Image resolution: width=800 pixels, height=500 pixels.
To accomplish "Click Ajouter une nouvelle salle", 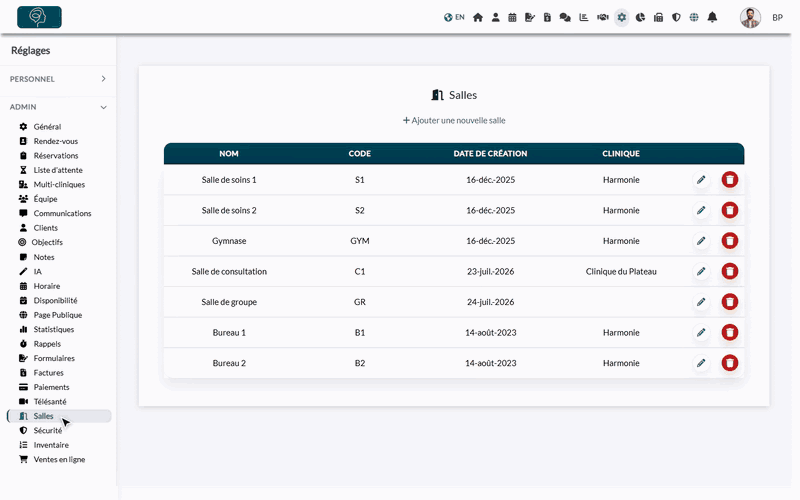I will pyautogui.click(x=454, y=120).
